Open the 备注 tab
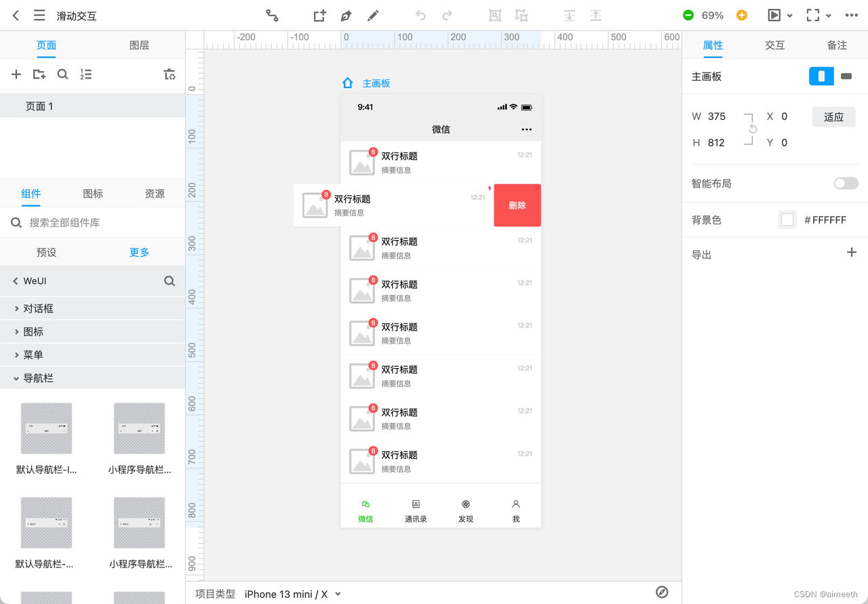Image resolution: width=868 pixels, height=604 pixels. pyautogui.click(x=837, y=45)
